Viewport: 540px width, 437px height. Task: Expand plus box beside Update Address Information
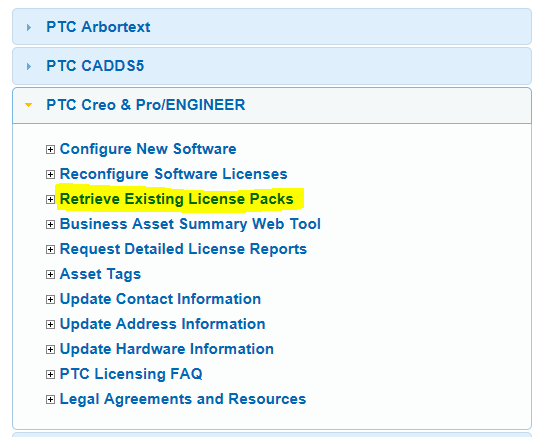point(50,324)
